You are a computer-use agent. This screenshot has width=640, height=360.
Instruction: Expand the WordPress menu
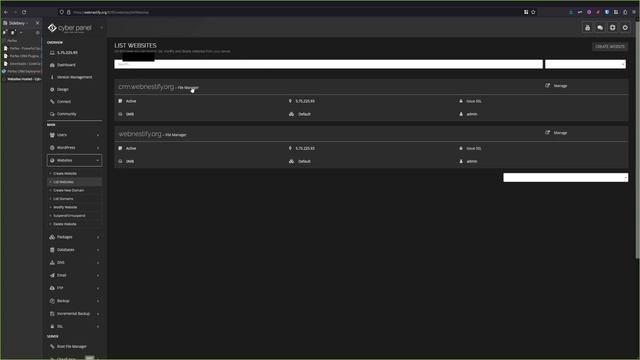tap(74, 147)
